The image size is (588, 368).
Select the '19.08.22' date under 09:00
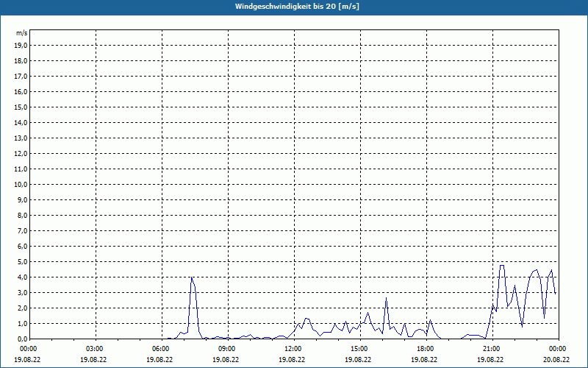pyautogui.click(x=226, y=359)
